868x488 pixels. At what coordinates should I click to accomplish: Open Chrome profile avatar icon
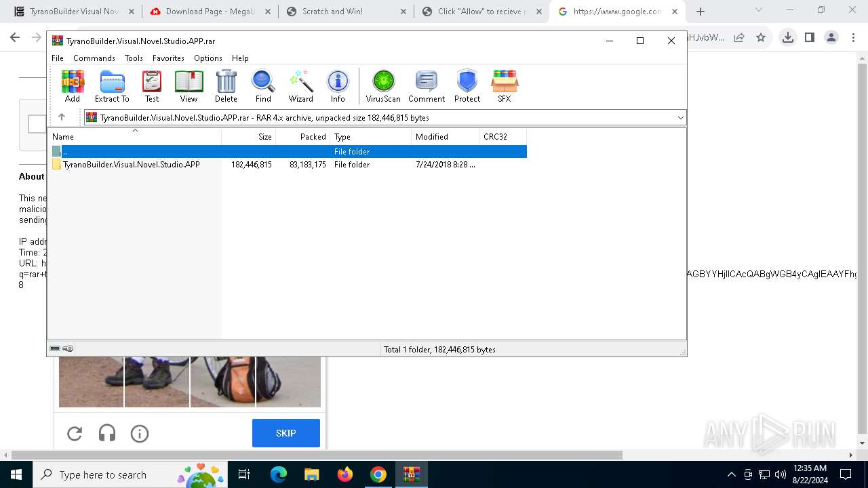(831, 37)
